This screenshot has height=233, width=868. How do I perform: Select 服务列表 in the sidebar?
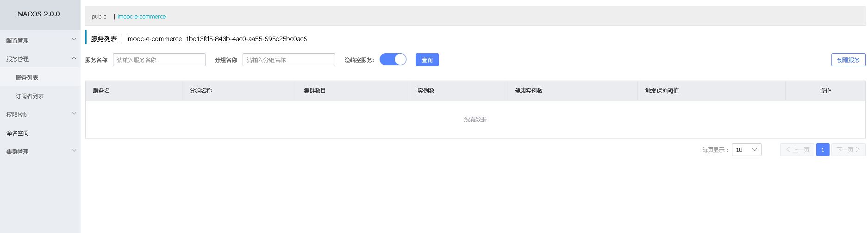pos(40,77)
